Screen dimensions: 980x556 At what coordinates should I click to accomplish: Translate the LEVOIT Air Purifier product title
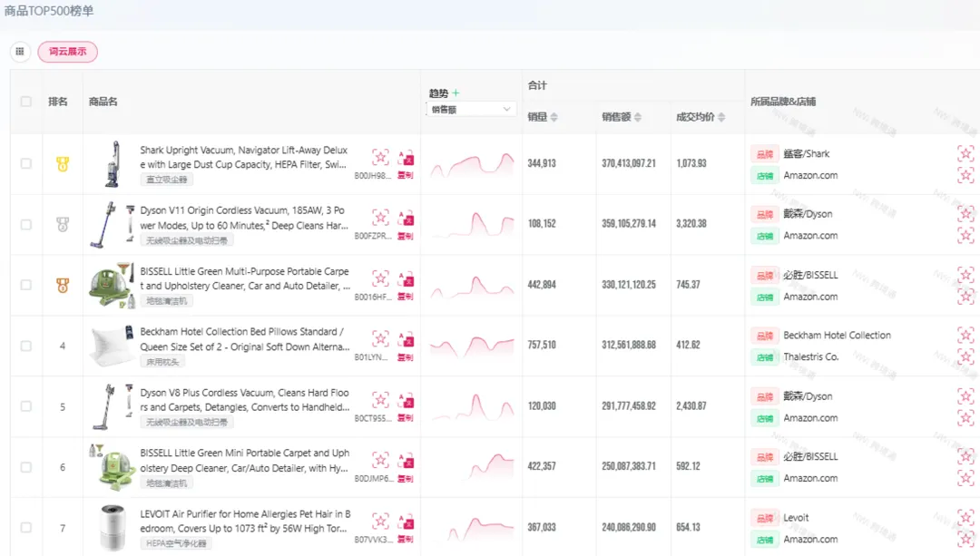pyautogui.click(x=407, y=522)
